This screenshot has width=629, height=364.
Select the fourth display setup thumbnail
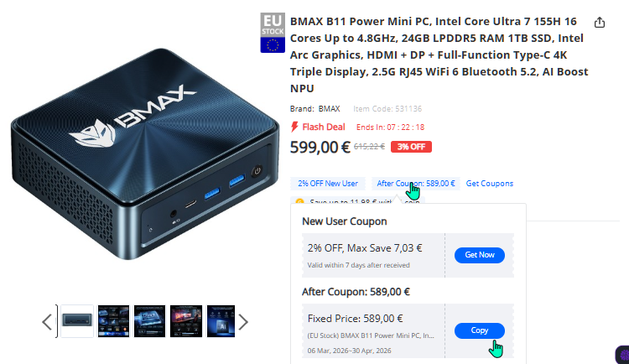coord(186,321)
